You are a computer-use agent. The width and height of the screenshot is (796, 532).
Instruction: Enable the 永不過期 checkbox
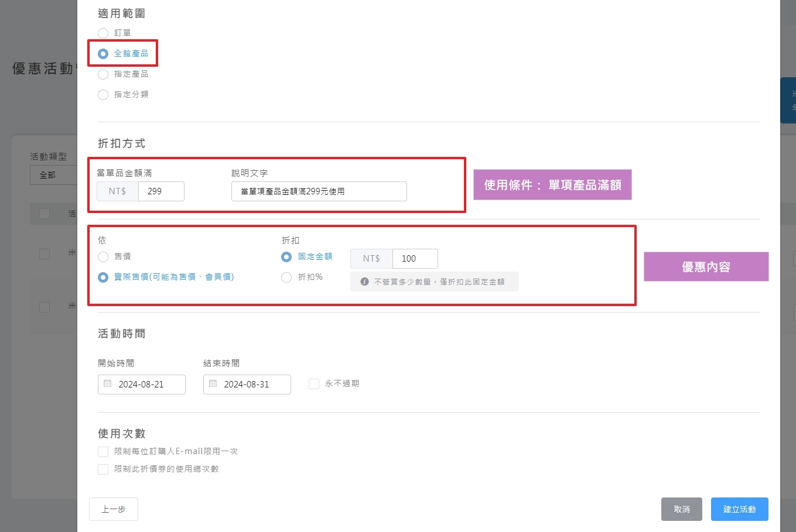tap(314, 383)
